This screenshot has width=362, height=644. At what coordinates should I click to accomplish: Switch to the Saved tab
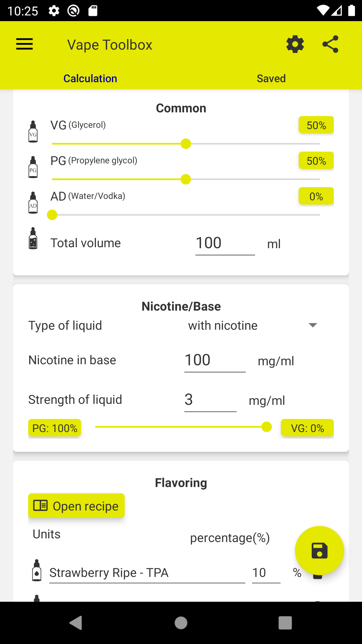pos(271,78)
